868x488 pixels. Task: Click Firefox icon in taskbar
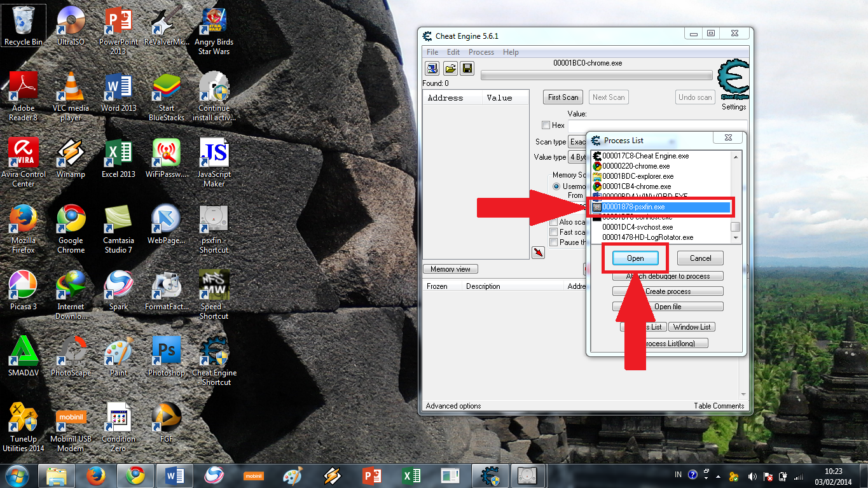tap(95, 475)
